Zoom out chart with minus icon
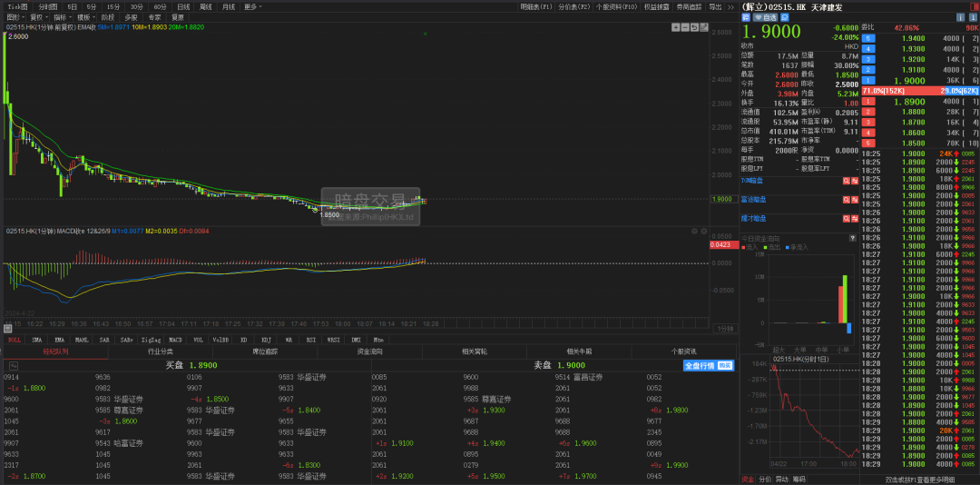Screen dimensions: 980x485 pos(685,27)
